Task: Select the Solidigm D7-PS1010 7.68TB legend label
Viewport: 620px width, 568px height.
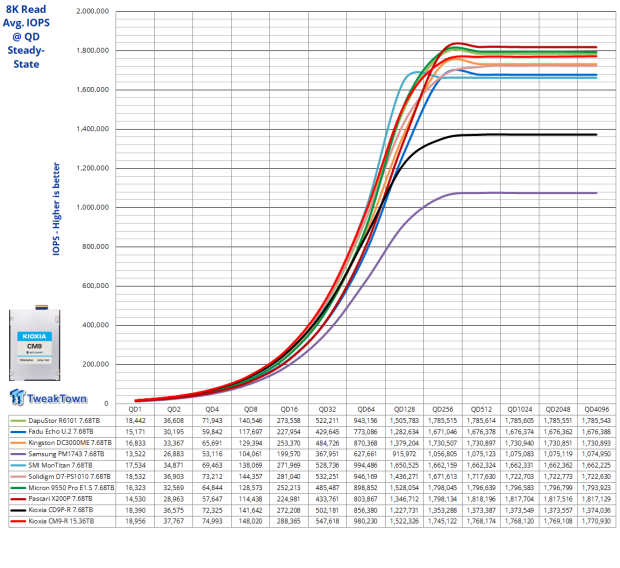Action: pyautogui.click(x=70, y=477)
